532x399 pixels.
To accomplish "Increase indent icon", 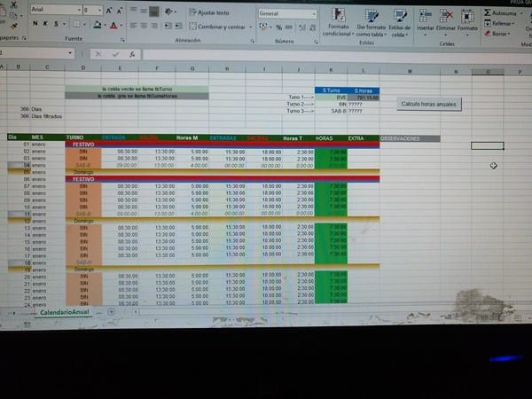I will pos(178,26).
